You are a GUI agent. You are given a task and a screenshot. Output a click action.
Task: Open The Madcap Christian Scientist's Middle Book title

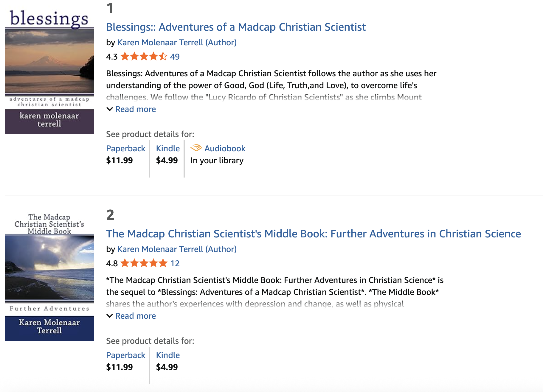[x=313, y=234]
